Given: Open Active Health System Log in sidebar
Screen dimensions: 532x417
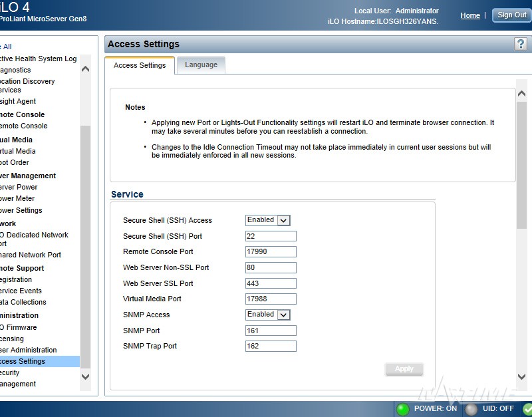Looking at the screenshot, I should coord(39,59).
